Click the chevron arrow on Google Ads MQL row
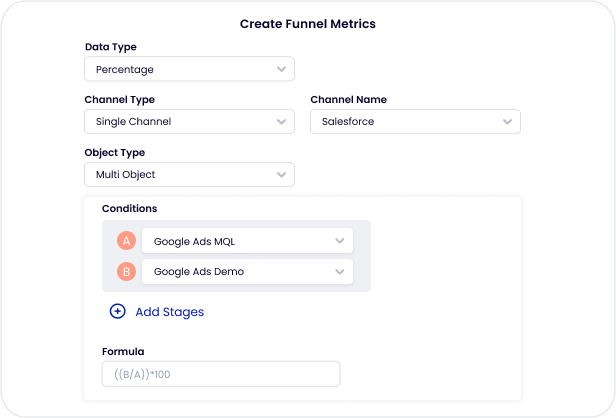Screen dimensions: 616x418 [x=340, y=241]
